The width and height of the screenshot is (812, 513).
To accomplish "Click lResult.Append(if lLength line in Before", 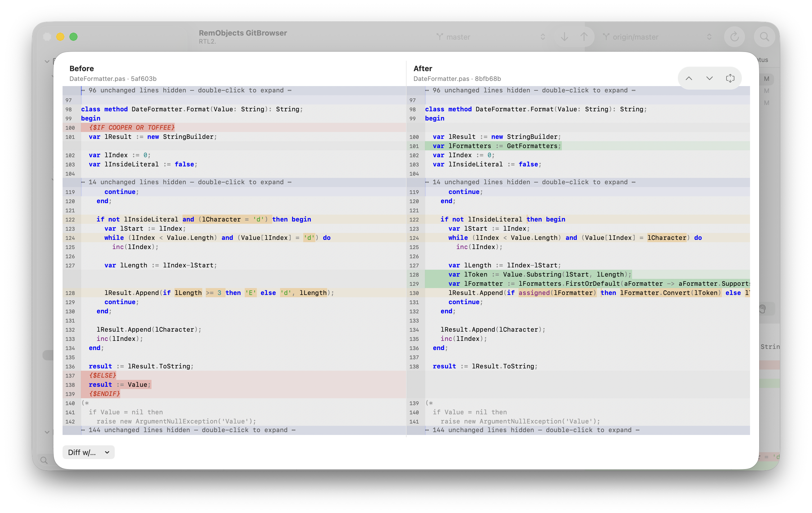I will click(x=234, y=293).
